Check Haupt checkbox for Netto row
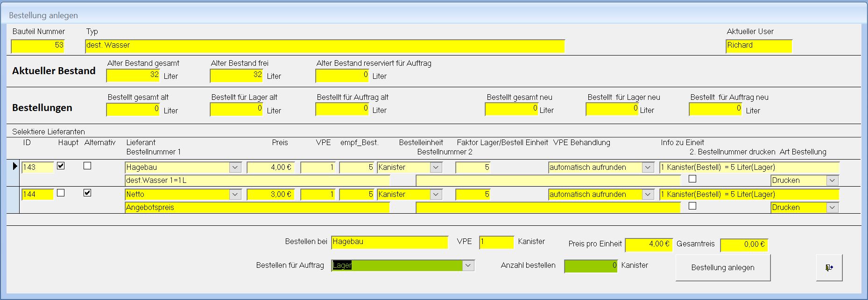868x300 pixels. click(x=61, y=193)
